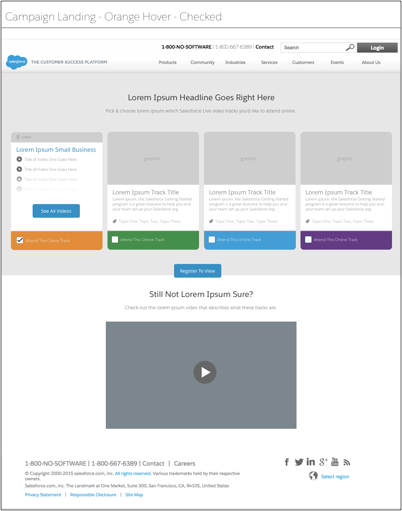Screen dimensions: 402x511
Task: Click the Select region link
Action: pos(335,477)
